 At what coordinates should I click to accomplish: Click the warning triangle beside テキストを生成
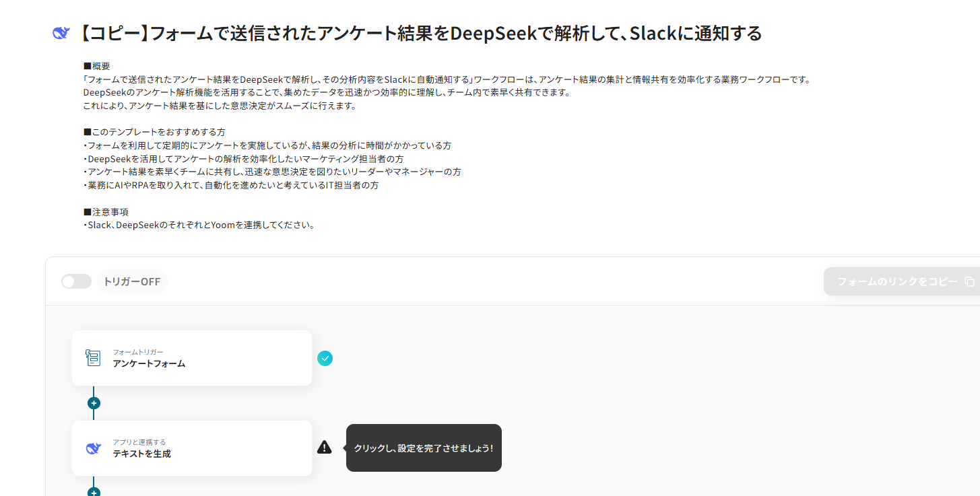pos(325,448)
